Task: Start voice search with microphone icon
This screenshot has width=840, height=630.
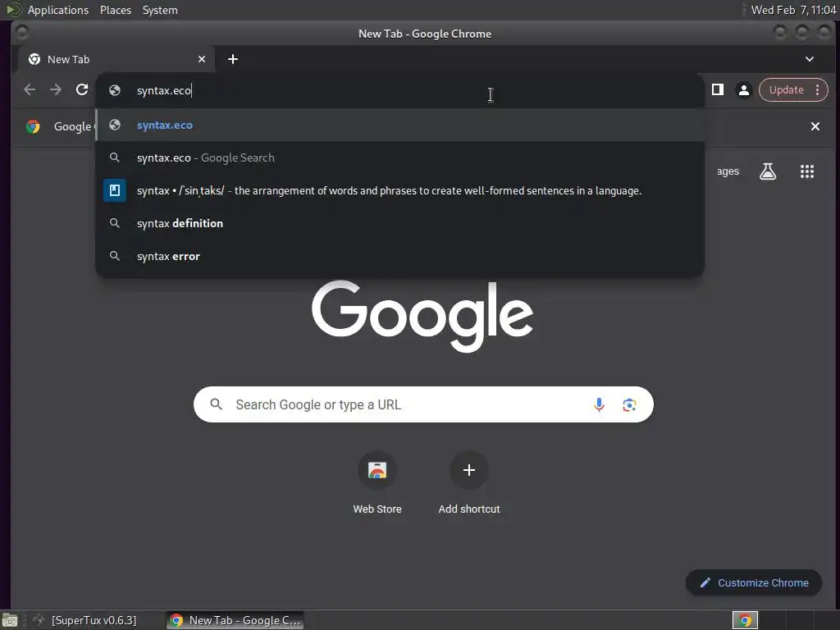Action: click(599, 404)
